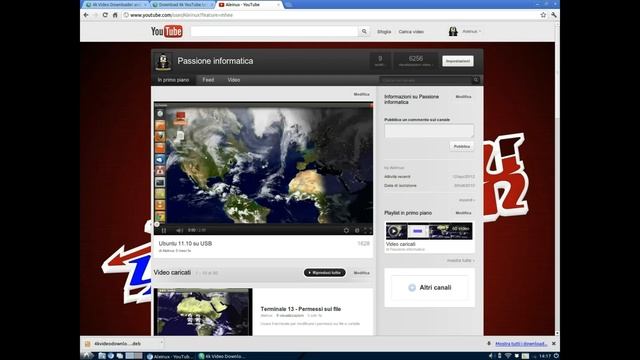Click the taskbar clock showing 14:17
Image resolution: width=640 pixels, height=360 pixels.
click(545, 356)
